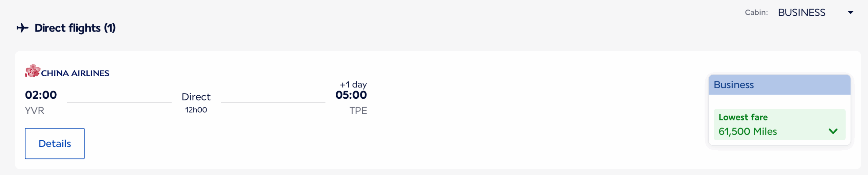The image size is (868, 175).
Task: Click the 61,500 Miles fare price
Action: pyautogui.click(x=747, y=132)
